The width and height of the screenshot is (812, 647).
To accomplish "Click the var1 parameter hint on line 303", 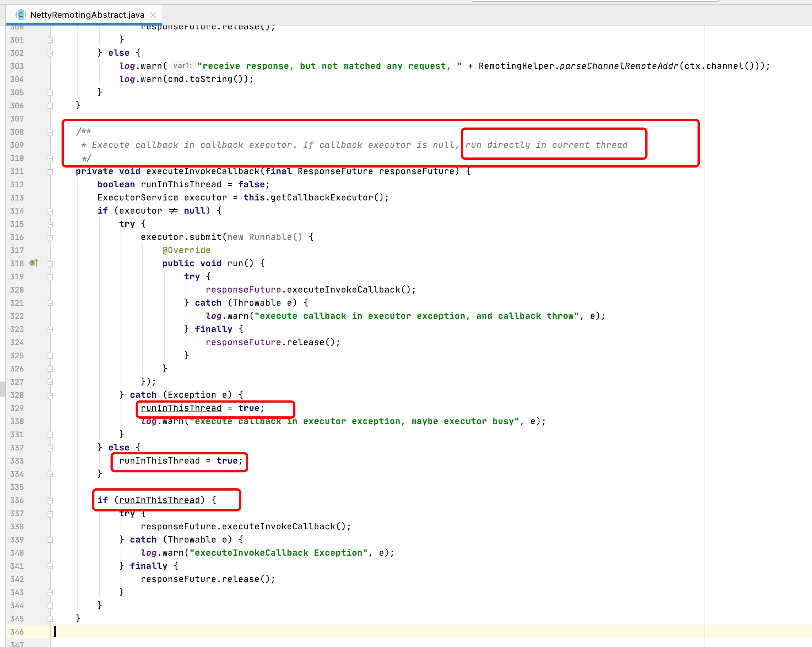I will click(x=182, y=66).
